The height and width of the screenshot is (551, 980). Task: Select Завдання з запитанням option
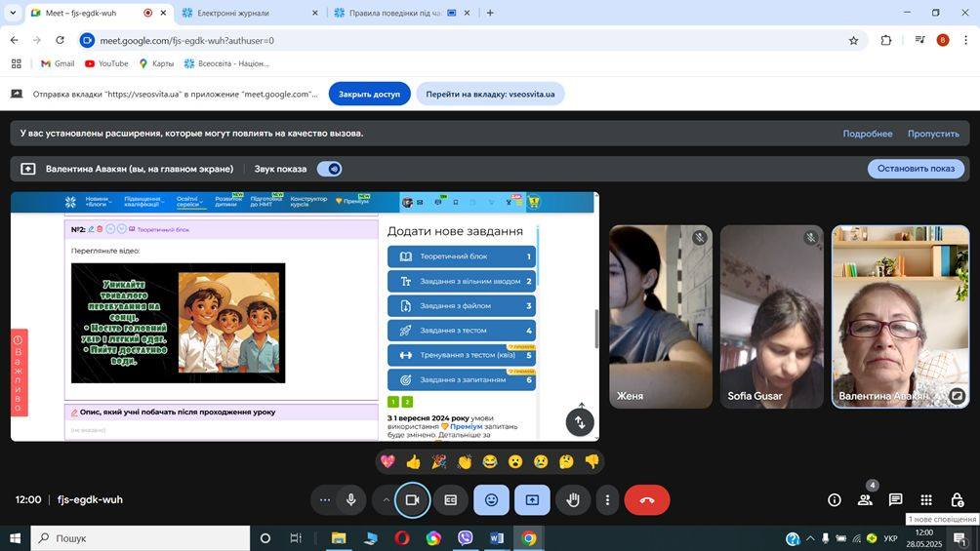tap(462, 379)
